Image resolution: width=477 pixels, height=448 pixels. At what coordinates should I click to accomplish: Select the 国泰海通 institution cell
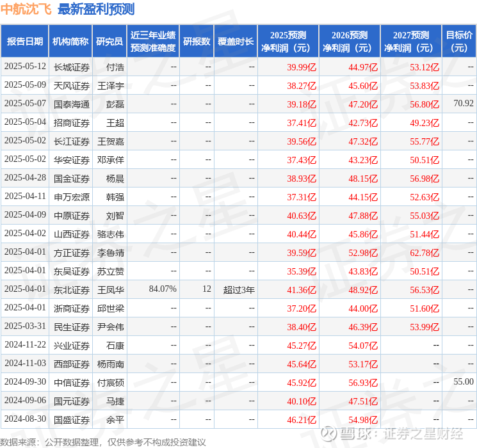[x=72, y=104]
